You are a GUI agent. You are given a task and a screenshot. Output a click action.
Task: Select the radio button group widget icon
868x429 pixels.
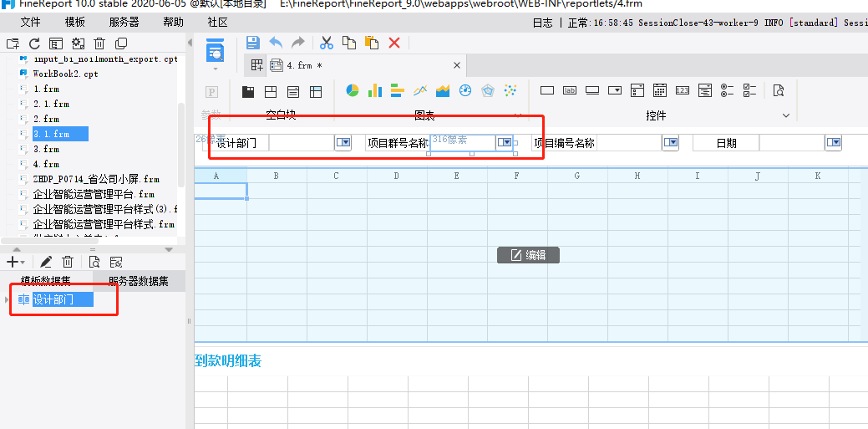(728, 90)
